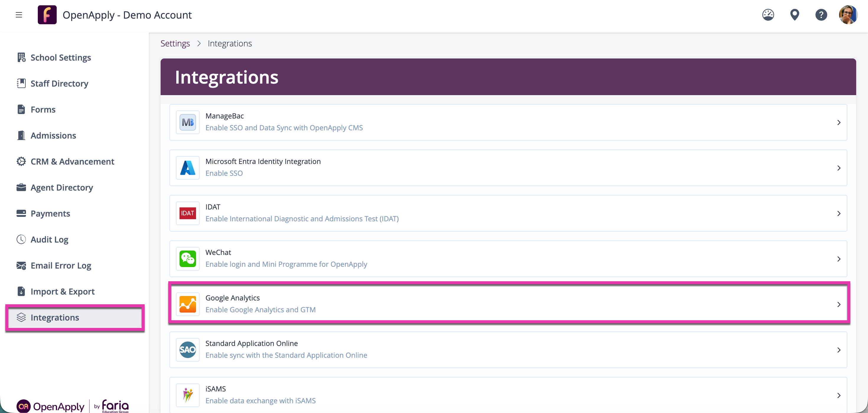Click the Import & Export file icon
868x413 pixels.
click(x=21, y=291)
